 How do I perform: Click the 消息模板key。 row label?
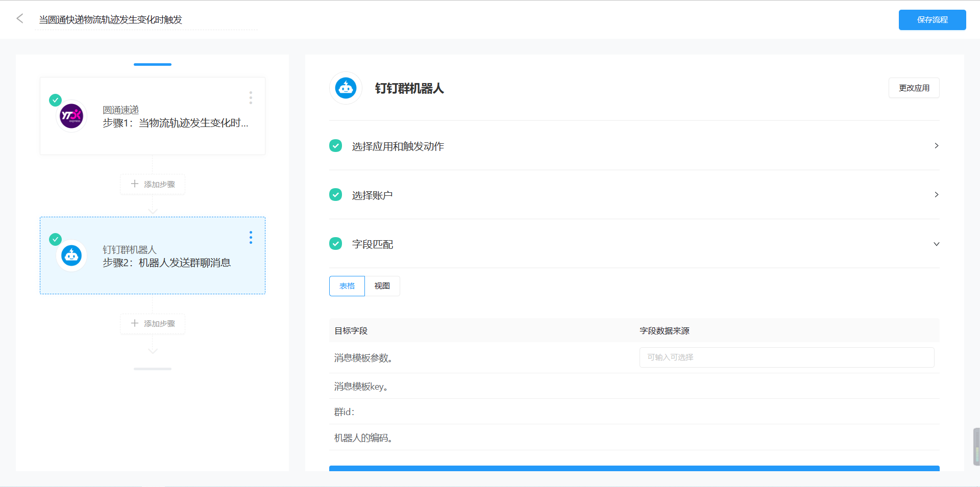point(361,387)
